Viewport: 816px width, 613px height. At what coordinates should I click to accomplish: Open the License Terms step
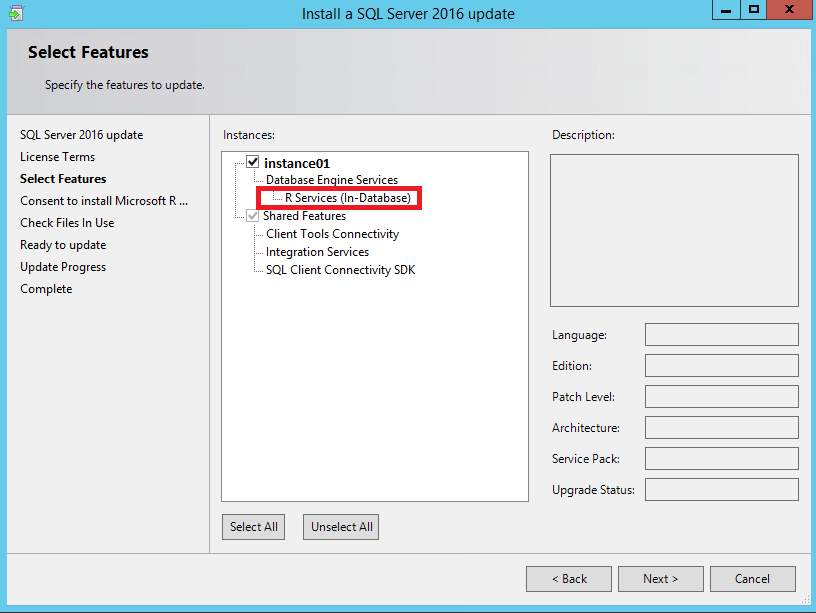[x=57, y=157]
